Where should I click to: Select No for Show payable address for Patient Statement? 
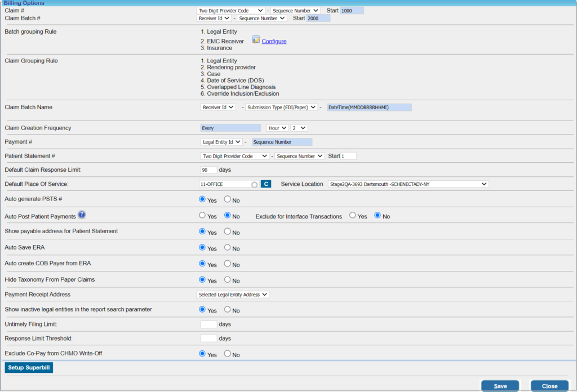tap(228, 231)
